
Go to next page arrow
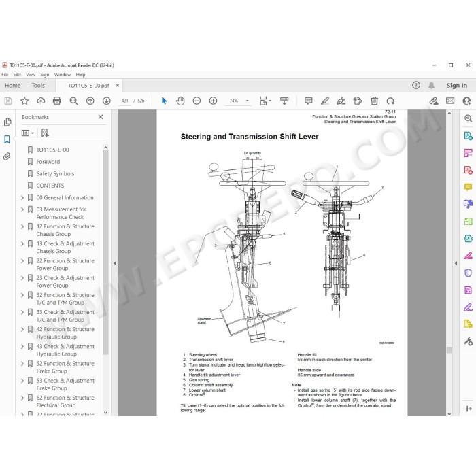coord(107,101)
